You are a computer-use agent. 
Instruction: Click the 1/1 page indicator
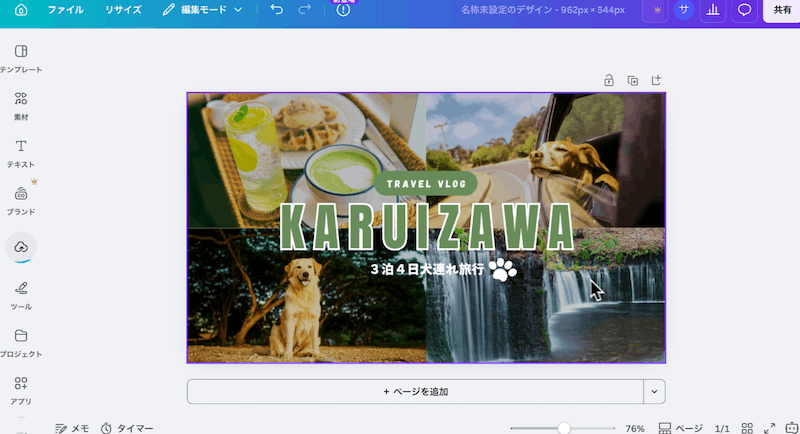point(722,429)
